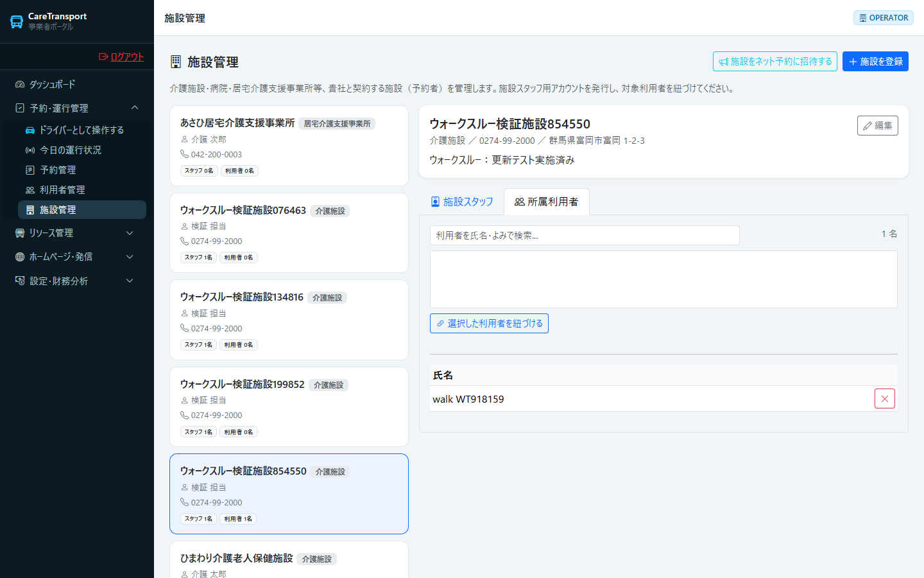The height and width of the screenshot is (578, 924).
Task: Click the OPERATOR badge
Action: tap(884, 18)
